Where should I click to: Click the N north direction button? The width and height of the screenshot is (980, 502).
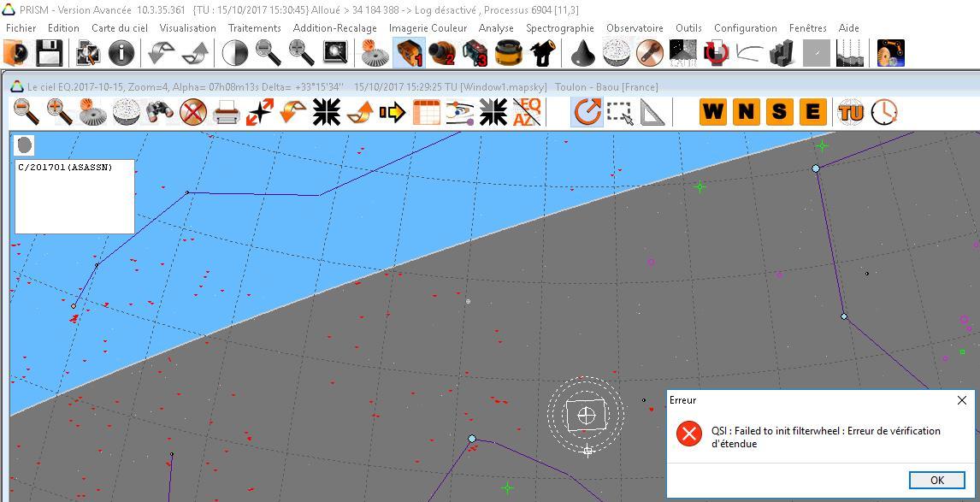point(746,112)
